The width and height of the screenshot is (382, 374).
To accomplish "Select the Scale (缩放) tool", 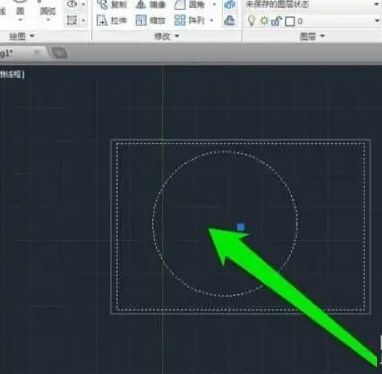I will tap(151, 21).
